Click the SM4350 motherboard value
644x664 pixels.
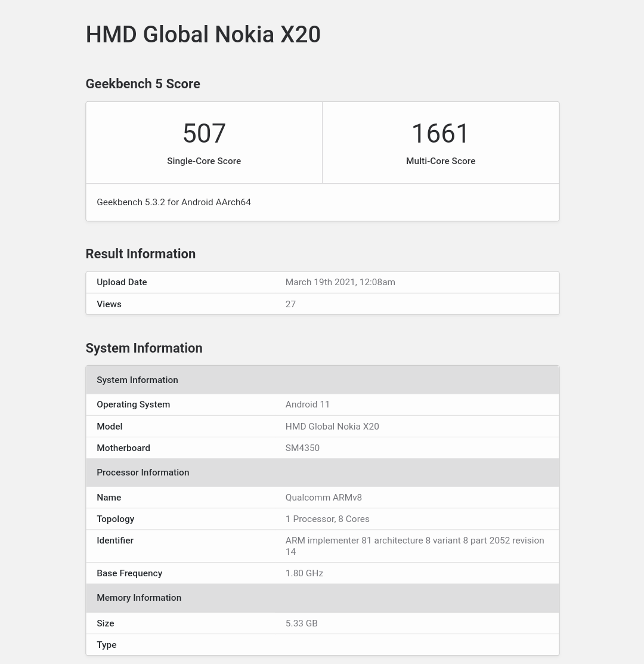point(302,448)
